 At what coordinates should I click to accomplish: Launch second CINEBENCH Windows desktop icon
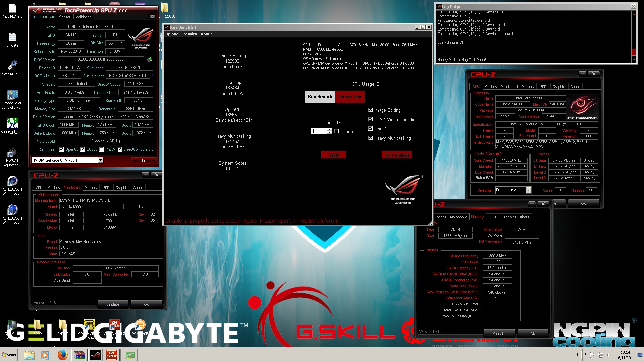[x=12, y=215]
